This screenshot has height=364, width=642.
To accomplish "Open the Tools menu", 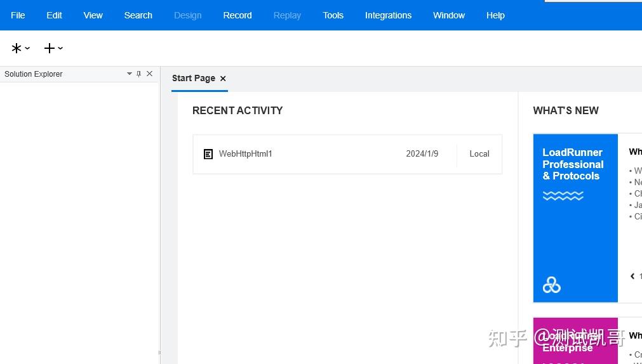I will point(333,15).
